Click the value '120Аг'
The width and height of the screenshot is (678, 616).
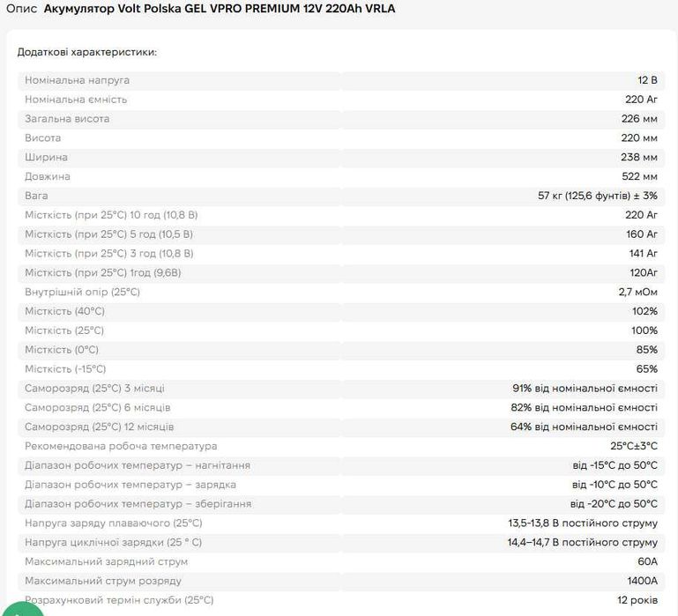click(x=644, y=273)
